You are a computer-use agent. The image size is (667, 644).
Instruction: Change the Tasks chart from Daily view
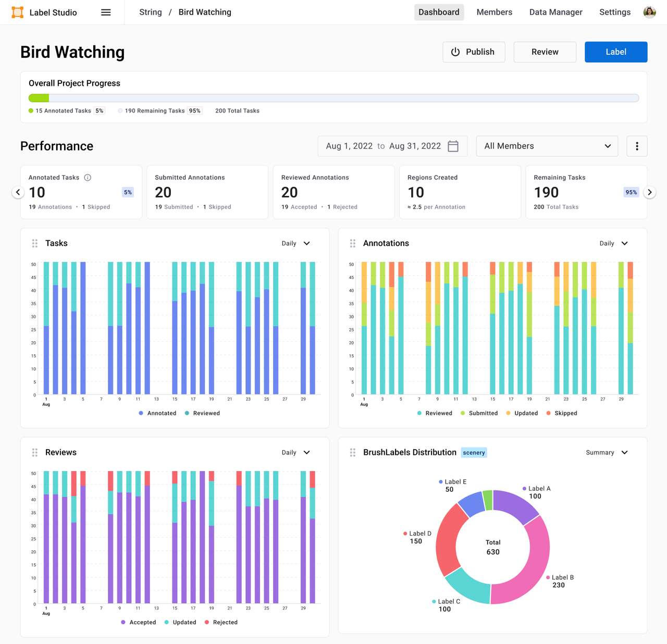pos(295,243)
